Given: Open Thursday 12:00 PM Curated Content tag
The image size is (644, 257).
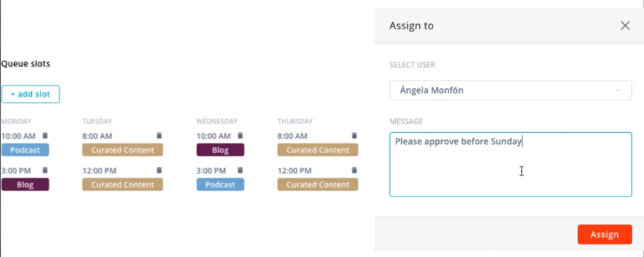Looking at the screenshot, I should pyautogui.click(x=317, y=185).
